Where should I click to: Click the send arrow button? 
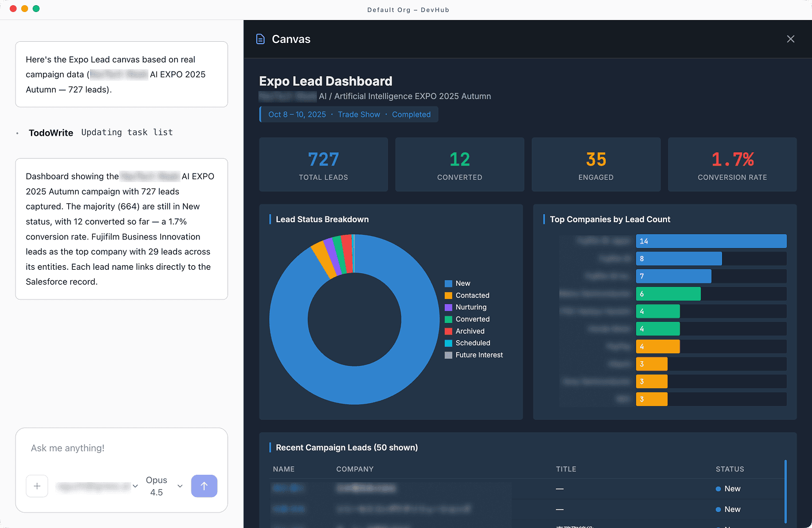pos(204,486)
